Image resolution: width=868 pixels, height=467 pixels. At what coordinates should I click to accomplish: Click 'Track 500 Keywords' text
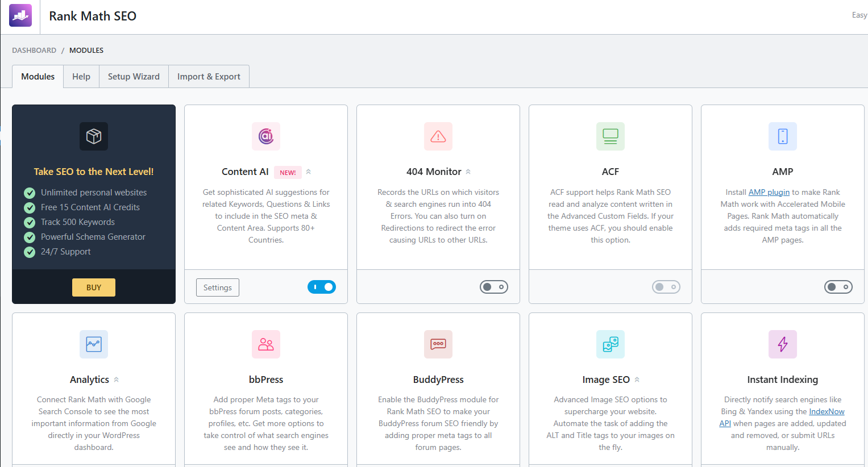click(x=78, y=222)
